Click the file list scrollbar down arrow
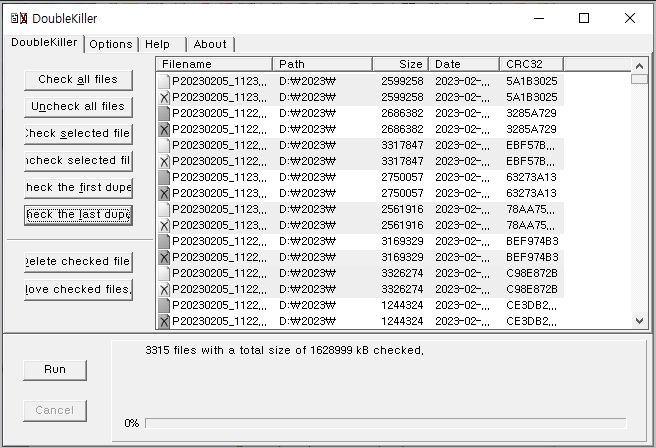 click(x=639, y=321)
